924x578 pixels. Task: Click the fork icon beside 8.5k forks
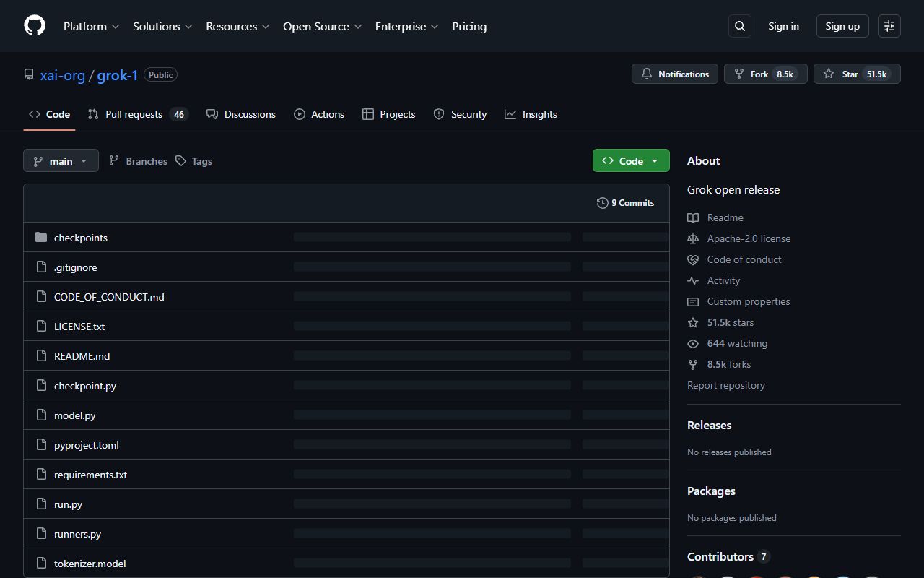693,364
